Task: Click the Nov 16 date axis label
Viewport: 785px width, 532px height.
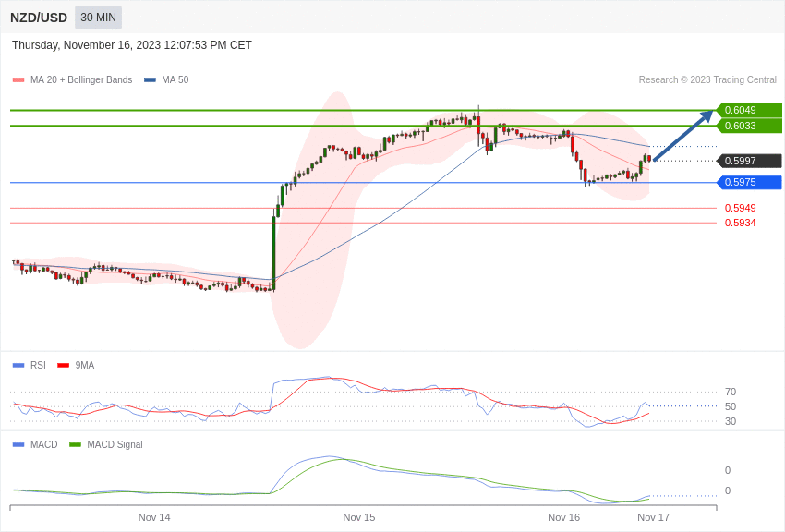Action: [563, 517]
